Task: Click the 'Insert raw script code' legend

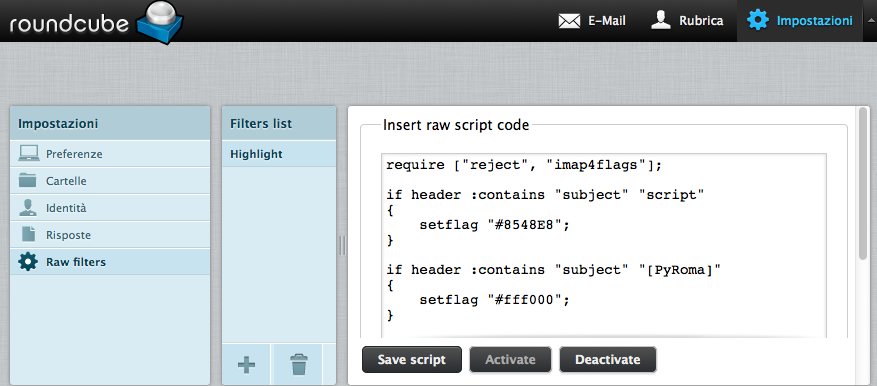Action: (456, 125)
